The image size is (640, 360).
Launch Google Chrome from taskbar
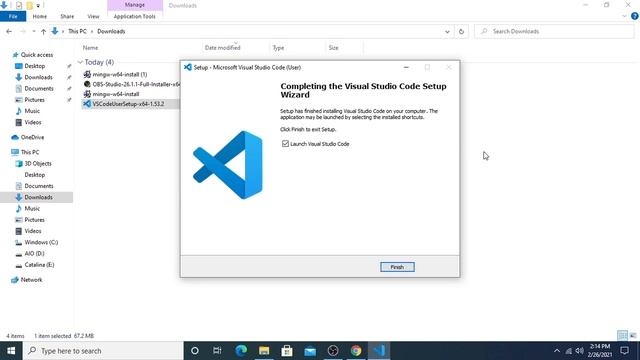[x=356, y=351]
